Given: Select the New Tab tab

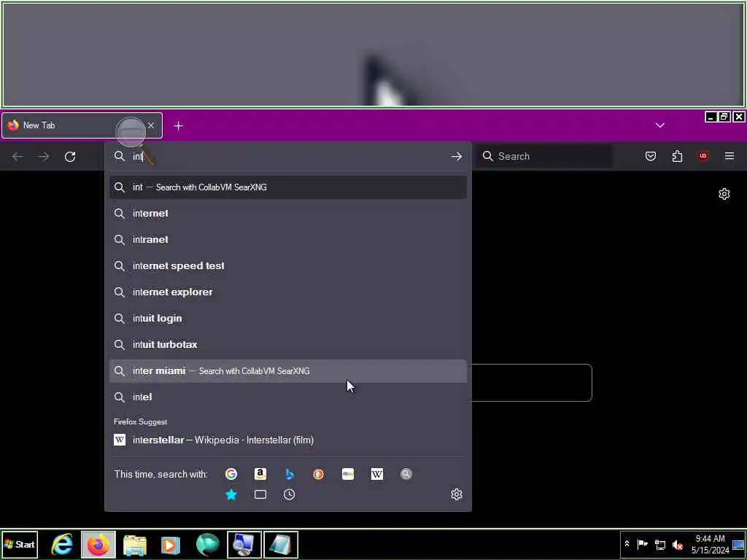Looking at the screenshot, I should pyautogui.click(x=82, y=125).
